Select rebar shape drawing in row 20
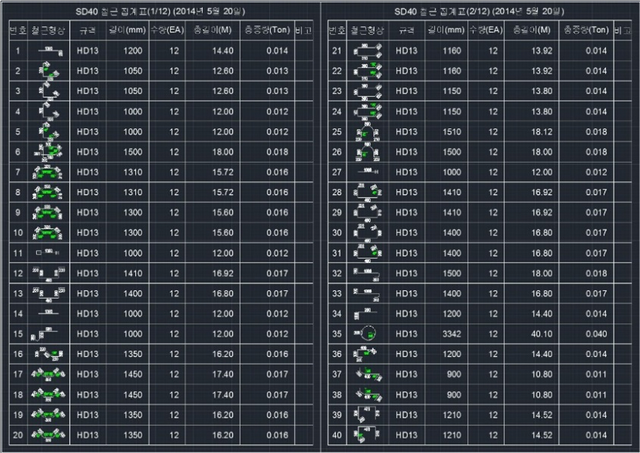640x453 pixels. pos(48,434)
